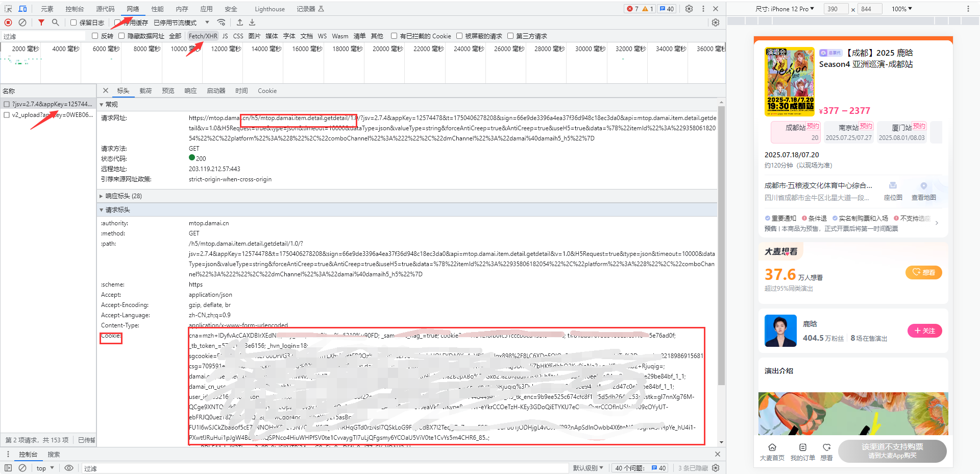Open the 响应 request tab
Image resolution: width=980 pixels, height=474 pixels.
[190, 90]
